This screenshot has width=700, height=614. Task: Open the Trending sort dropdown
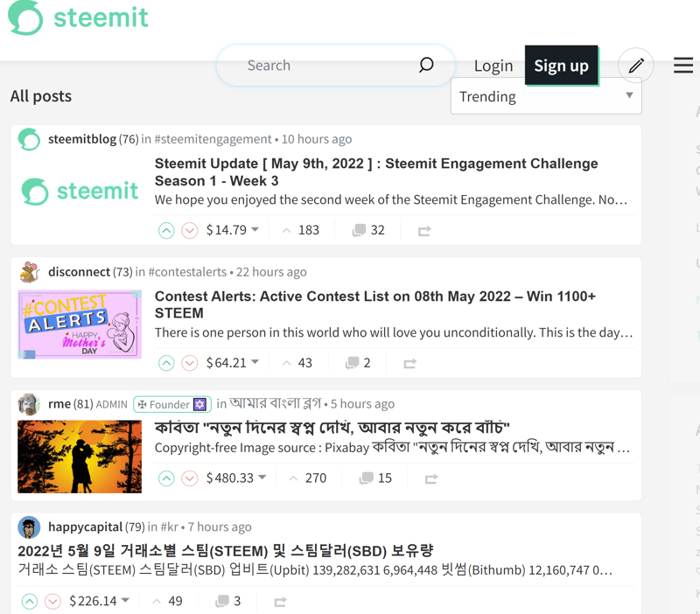pos(546,96)
